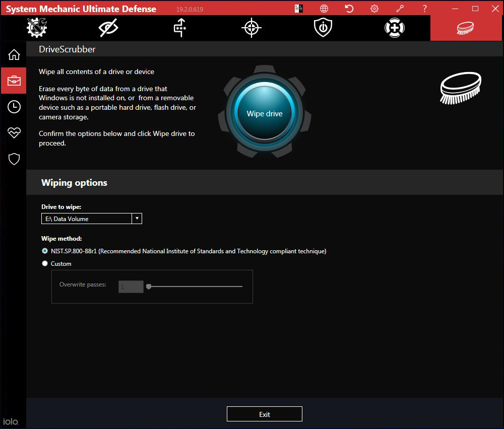Open the Search and Recover lifebuoy module
The image size is (504, 429).
click(x=395, y=28)
